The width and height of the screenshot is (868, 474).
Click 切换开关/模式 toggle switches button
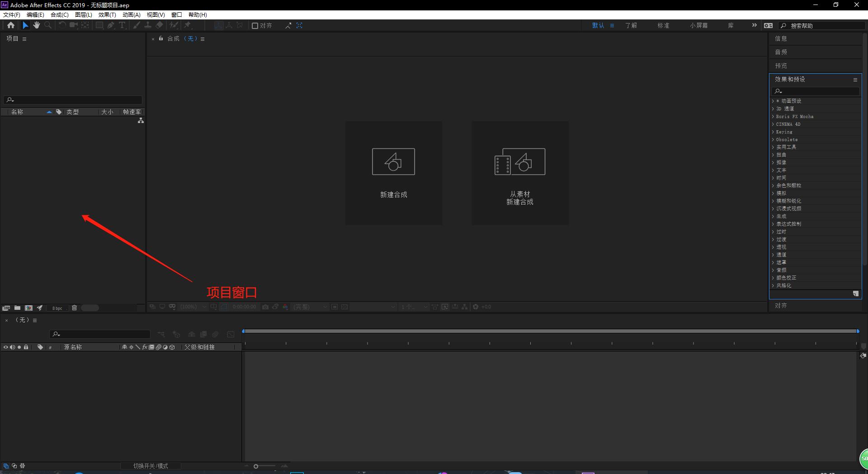[151, 466]
